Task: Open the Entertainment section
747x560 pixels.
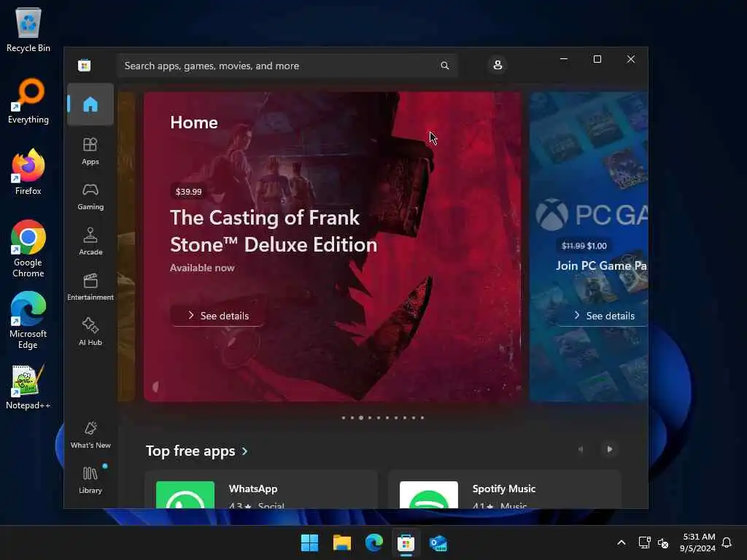Action: 90,287
